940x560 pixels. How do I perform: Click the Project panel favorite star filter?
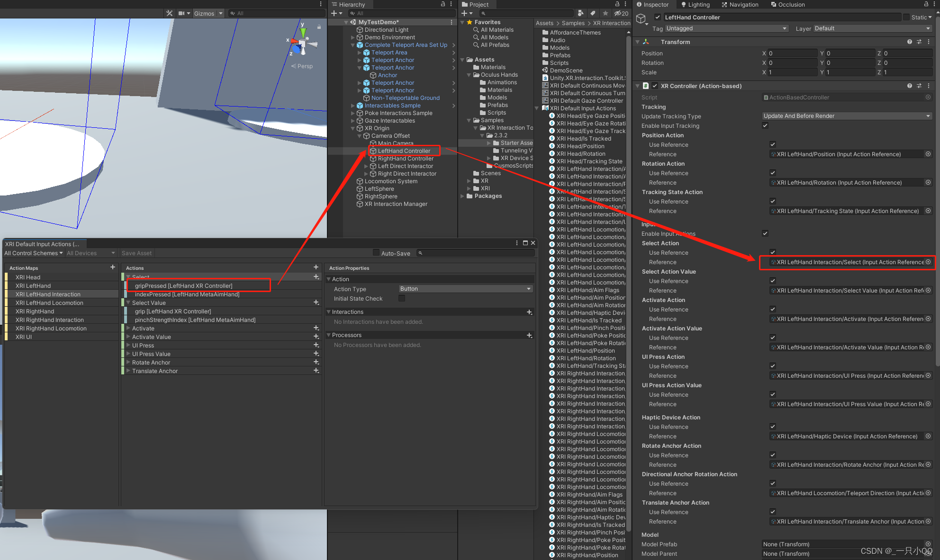(606, 13)
